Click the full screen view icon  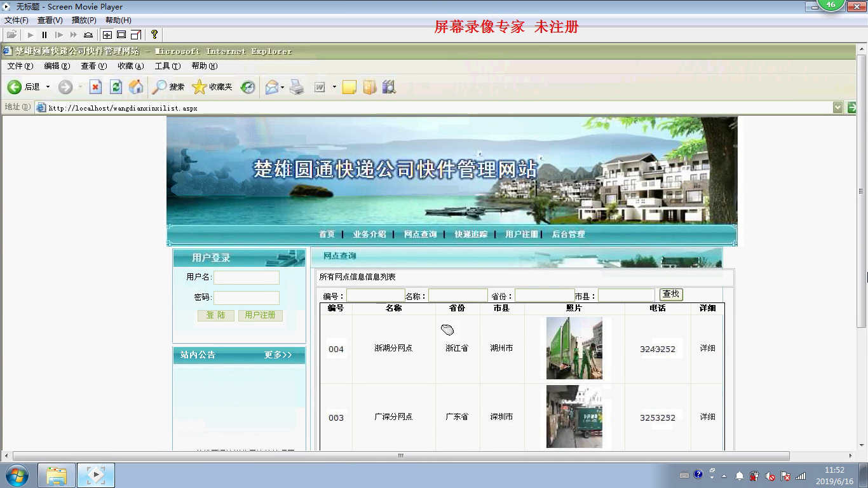point(121,35)
